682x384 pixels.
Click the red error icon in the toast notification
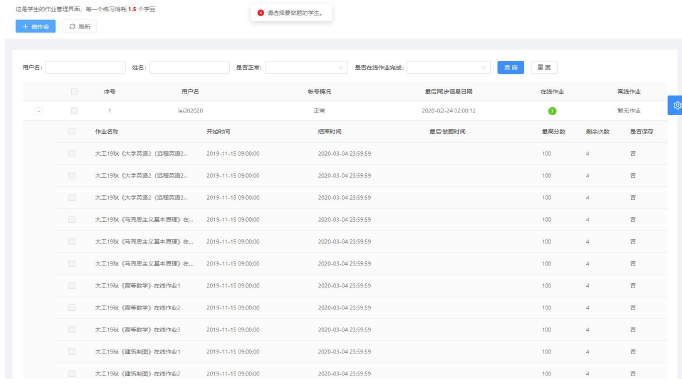click(x=261, y=13)
